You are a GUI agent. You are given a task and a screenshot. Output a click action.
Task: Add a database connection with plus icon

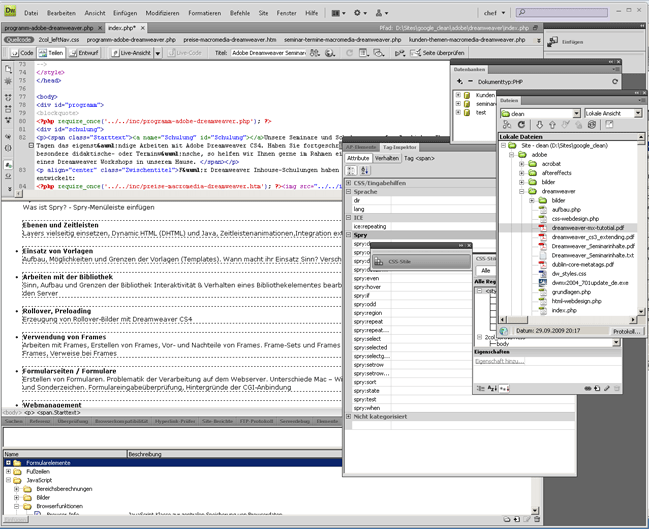[460, 82]
